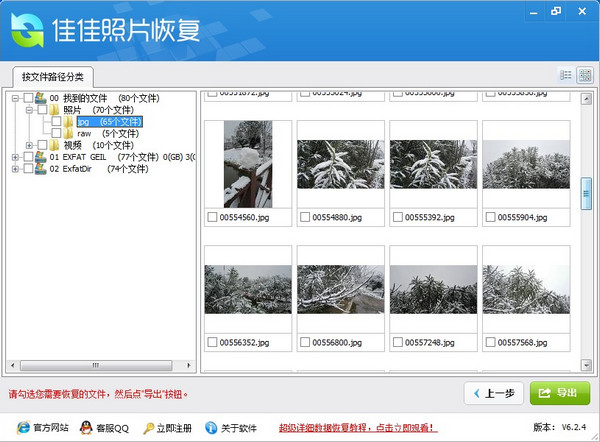Click the 照片 folder icon
This screenshot has height=442, width=600.
(54, 110)
